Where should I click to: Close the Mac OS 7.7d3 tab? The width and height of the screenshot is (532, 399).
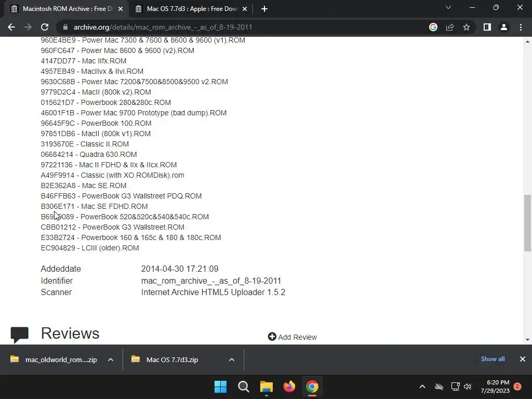(245, 9)
